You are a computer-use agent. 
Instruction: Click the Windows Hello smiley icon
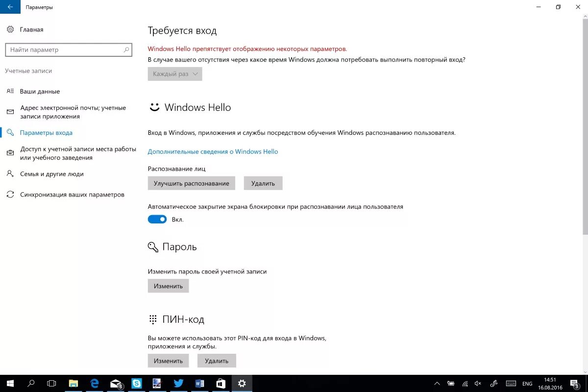(155, 107)
